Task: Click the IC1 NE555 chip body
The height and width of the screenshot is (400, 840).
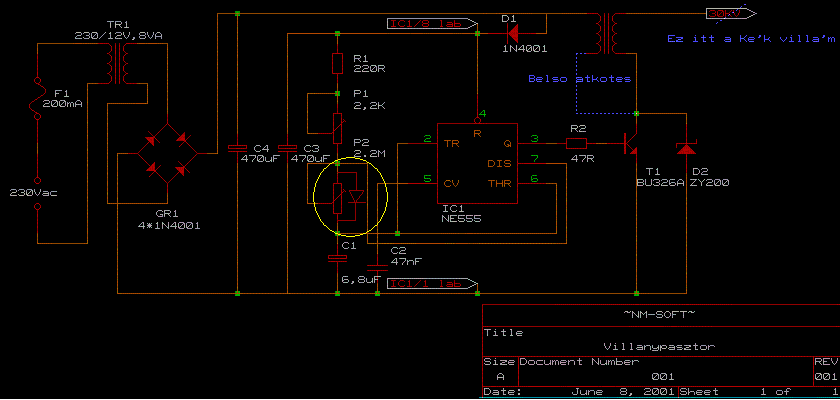Action: pos(477,163)
